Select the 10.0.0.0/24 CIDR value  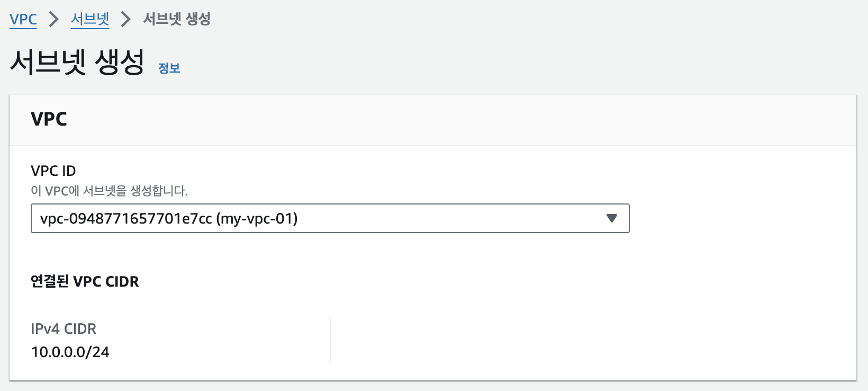click(x=70, y=352)
